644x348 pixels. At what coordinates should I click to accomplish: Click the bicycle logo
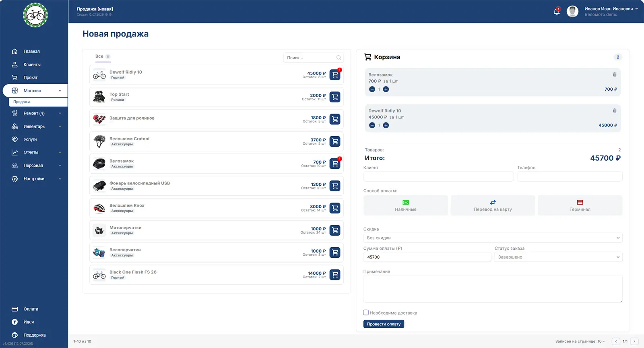click(35, 15)
